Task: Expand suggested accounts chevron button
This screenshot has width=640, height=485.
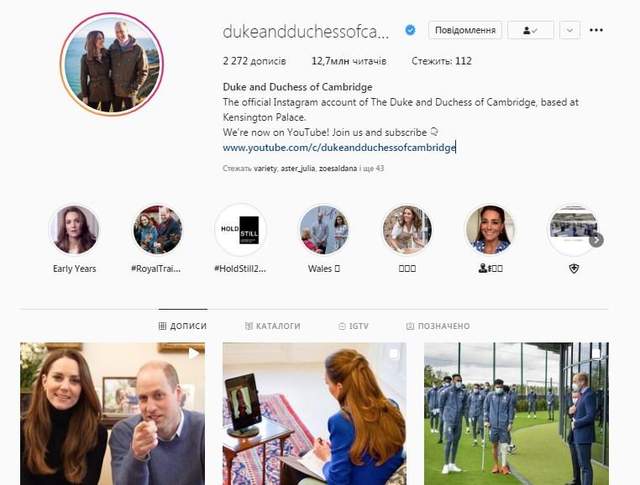Action: point(570,30)
